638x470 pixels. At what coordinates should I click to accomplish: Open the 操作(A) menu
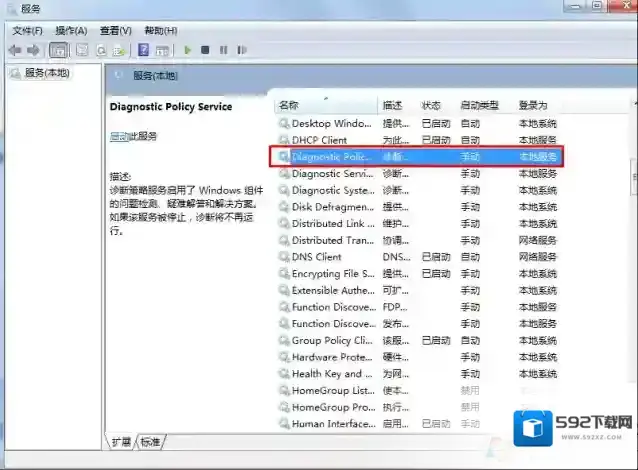click(x=71, y=31)
